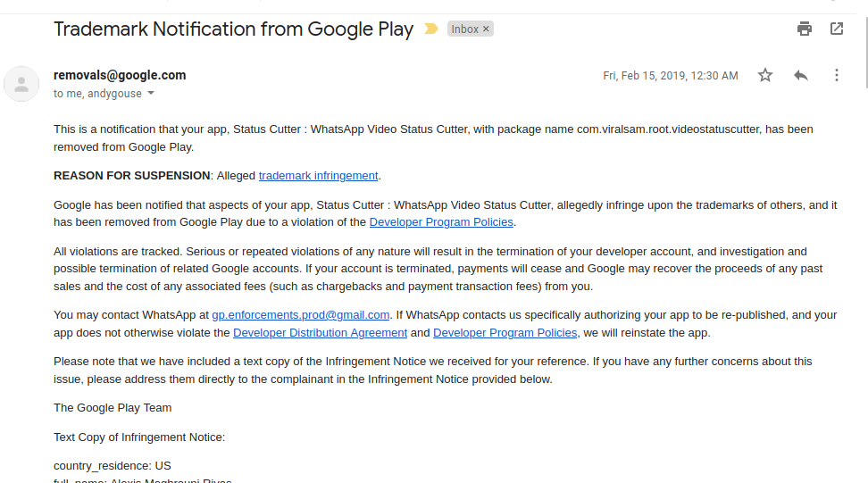
Task: Click 'The Google Play Team' signature line
Action: point(113,408)
